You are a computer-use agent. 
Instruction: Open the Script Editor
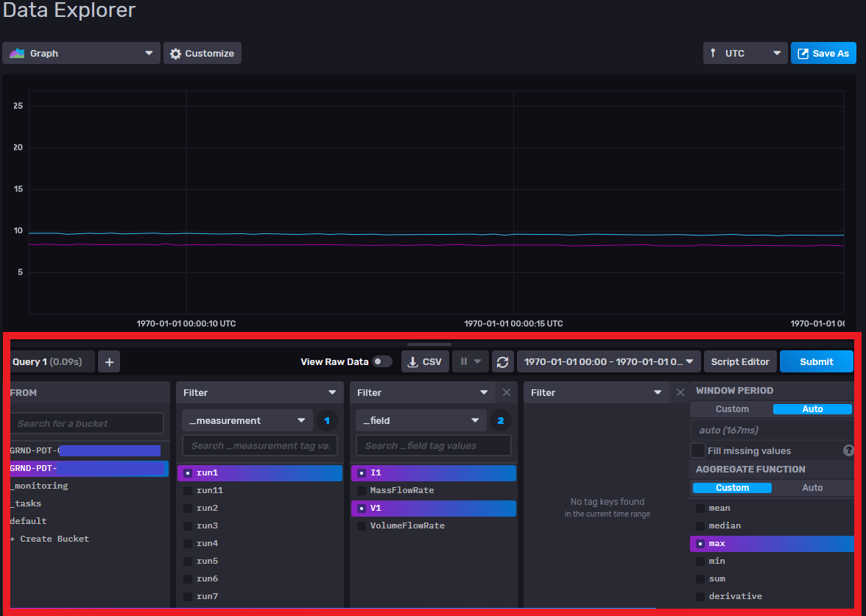(740, 361)
